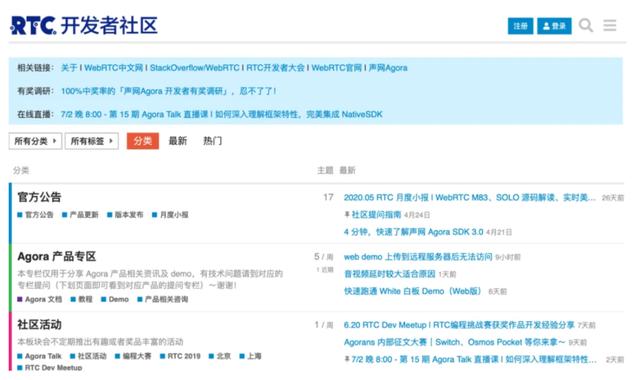The height and width of the screenshot is (380, 640).
Task: Select the RTC Dev Meetup subcategory tag
Action: pyautogui.click(x=50, y=368)
